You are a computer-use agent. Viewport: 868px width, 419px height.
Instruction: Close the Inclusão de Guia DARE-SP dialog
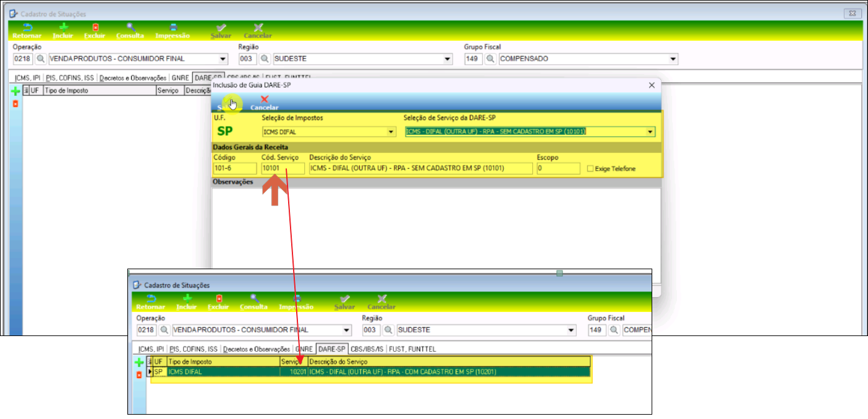coord(651,85)
